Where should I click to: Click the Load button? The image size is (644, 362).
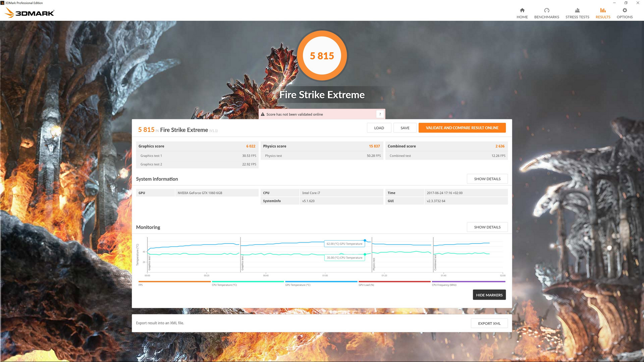[x=379, y=128]
